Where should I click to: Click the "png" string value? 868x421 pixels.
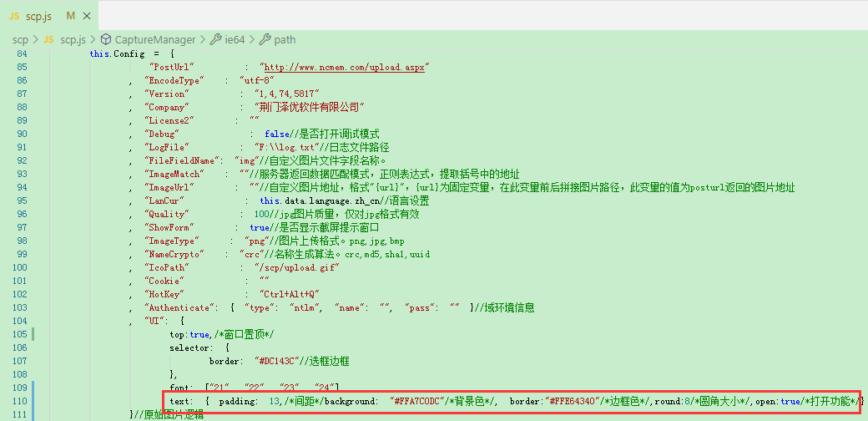click(x=257, y=240)
